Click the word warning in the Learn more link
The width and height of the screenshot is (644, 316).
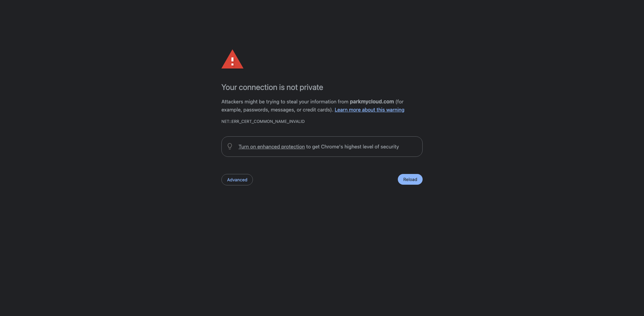point(395,110)
